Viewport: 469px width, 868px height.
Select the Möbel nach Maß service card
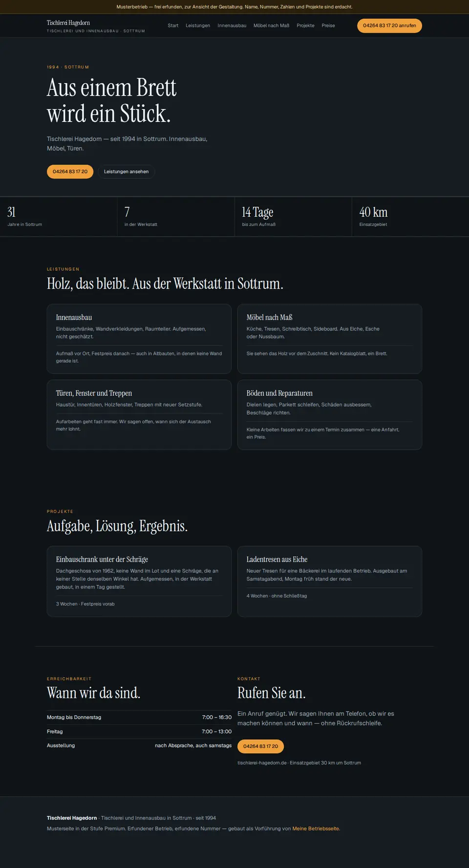point(330,339)
